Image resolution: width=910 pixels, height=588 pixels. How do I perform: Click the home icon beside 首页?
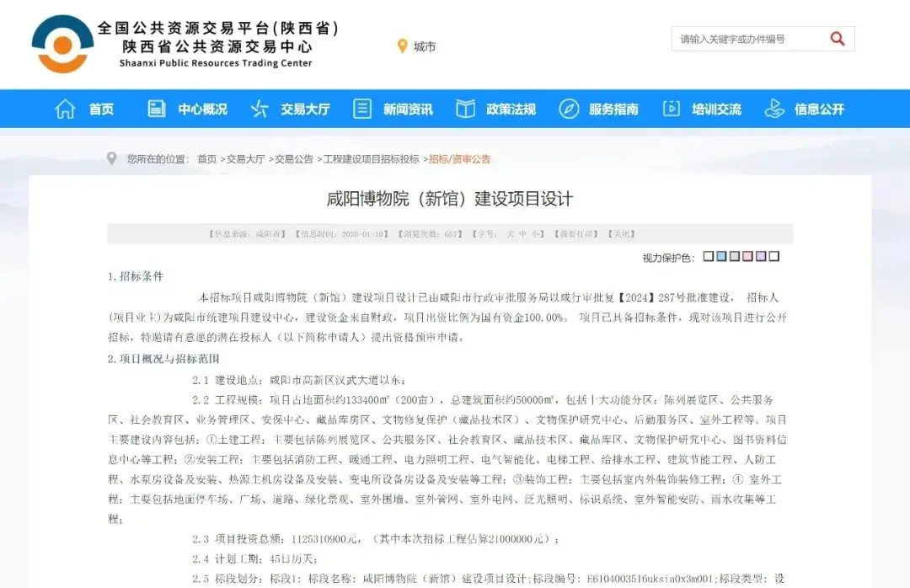(65, 109)
